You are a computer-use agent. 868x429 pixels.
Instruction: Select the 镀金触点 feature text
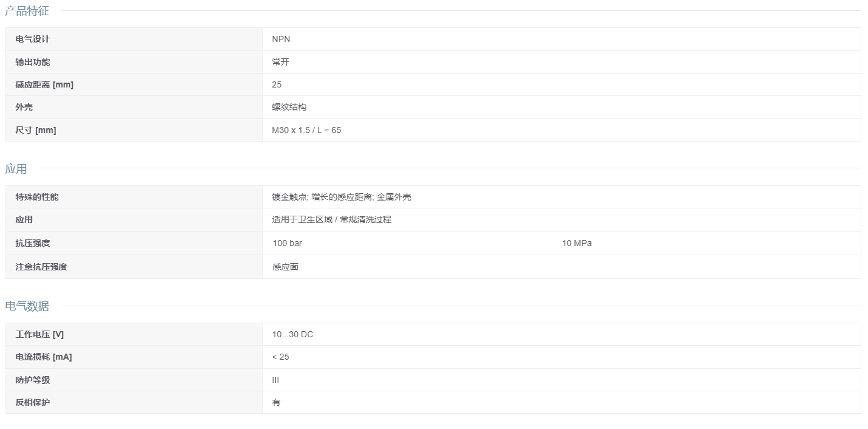[289, 197]
